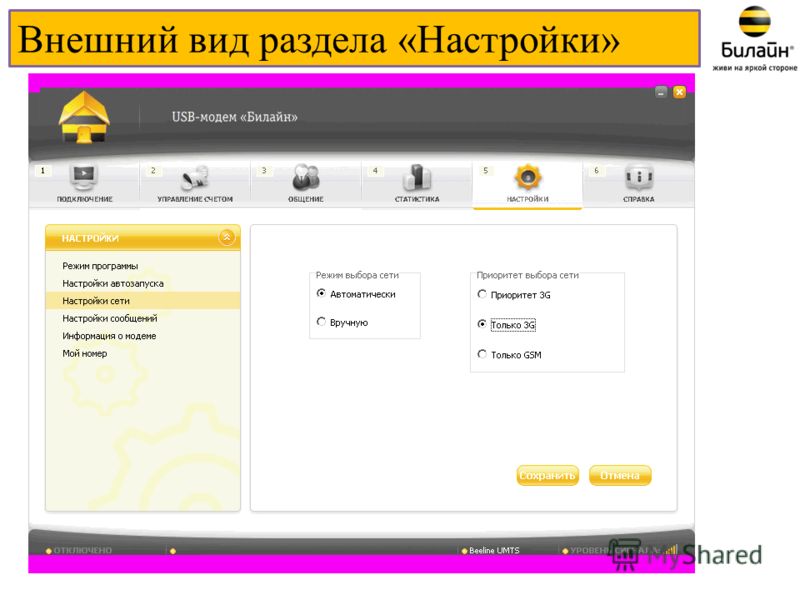Click the Режим выбора сети group label
Viewport: 800px width, 600px height.
point(357,275)
